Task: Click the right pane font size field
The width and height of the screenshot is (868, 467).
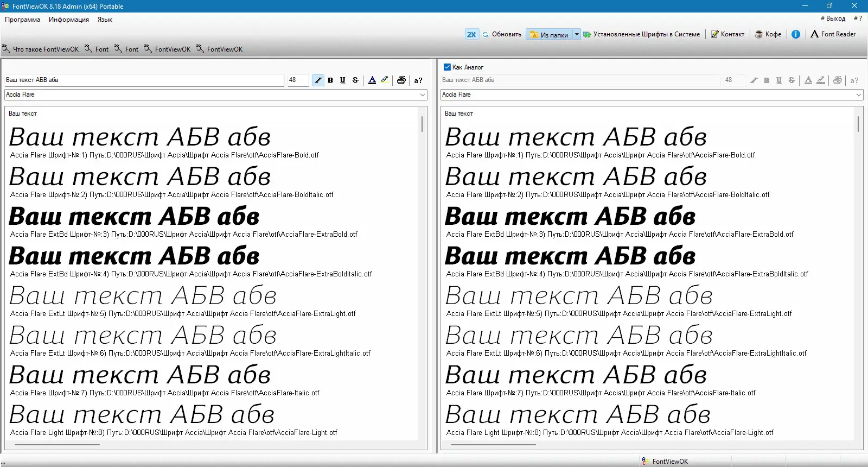Action: tap(734, 80)
